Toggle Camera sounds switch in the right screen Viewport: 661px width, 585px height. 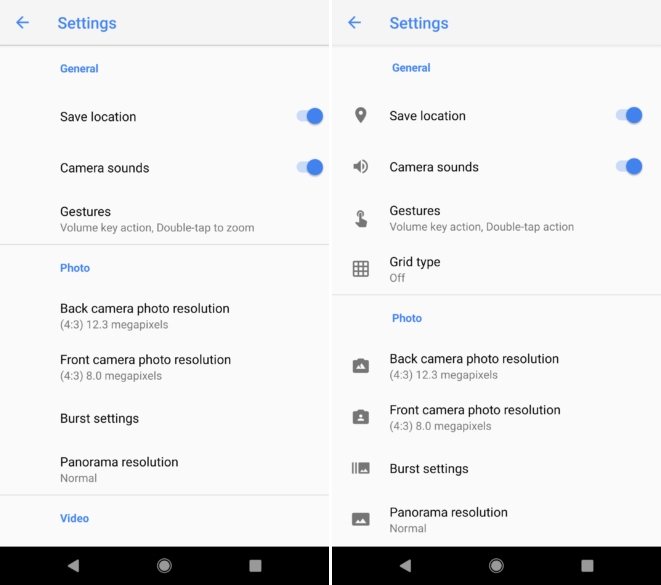(x=629, y=167)
